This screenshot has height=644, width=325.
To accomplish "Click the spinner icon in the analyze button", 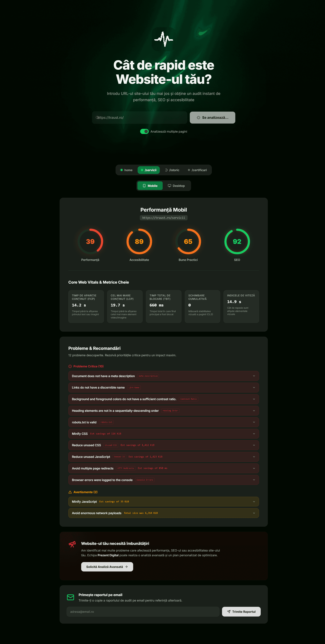I will coord(198,118).
